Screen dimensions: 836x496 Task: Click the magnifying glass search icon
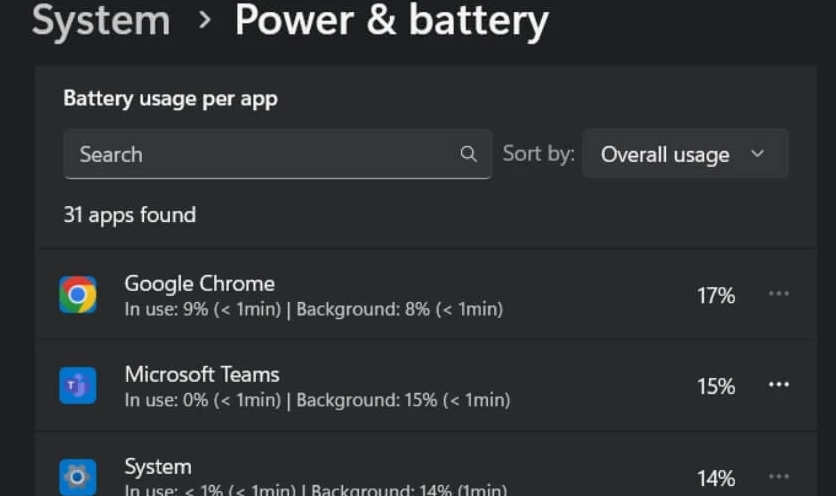click(x=468, y=154)
